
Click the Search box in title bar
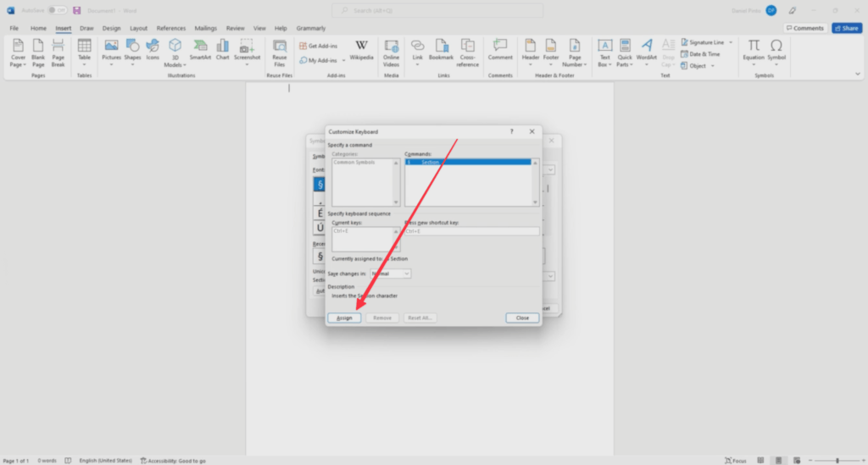coord(437,10)
